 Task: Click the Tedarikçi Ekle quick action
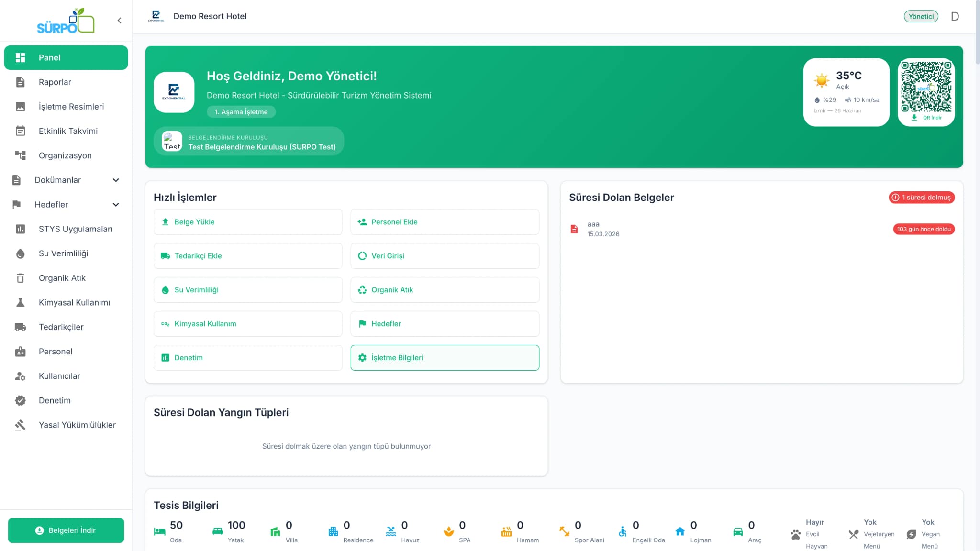(x=248, y=256)
